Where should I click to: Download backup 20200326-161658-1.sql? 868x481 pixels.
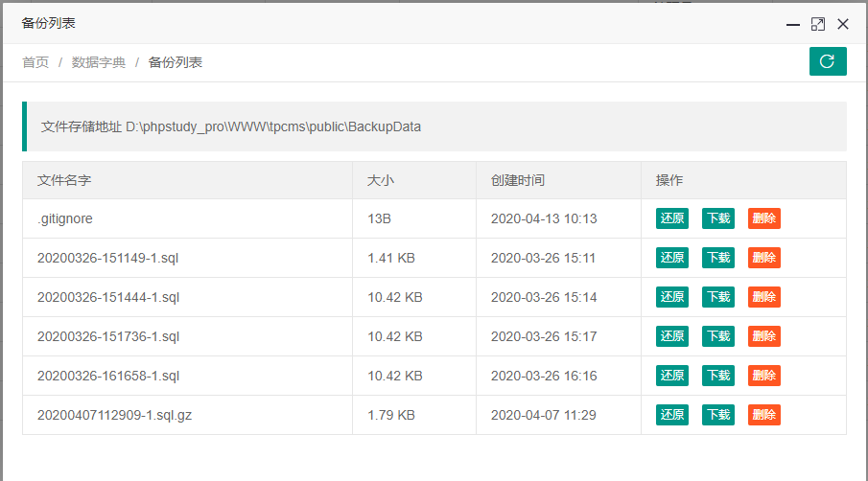tap(717, 376)
